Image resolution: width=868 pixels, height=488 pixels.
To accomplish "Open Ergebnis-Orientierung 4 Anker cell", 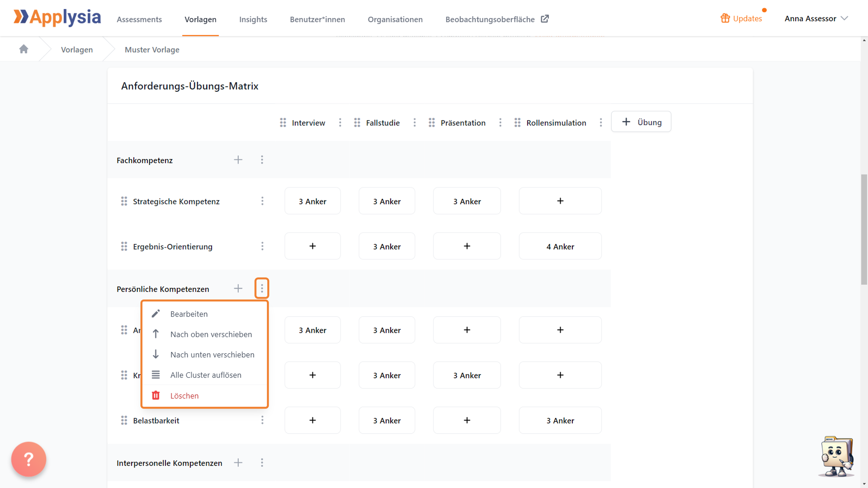I will [560, 246].
